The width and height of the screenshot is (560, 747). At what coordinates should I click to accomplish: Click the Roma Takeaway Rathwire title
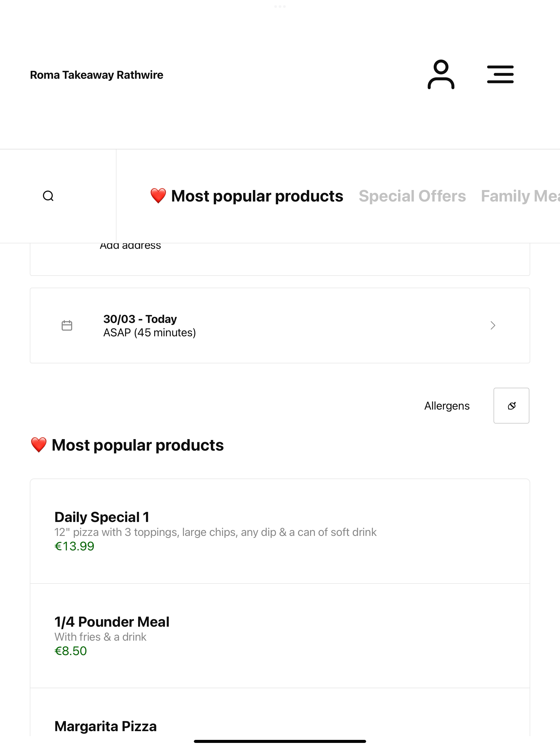[x=97, y=75]
